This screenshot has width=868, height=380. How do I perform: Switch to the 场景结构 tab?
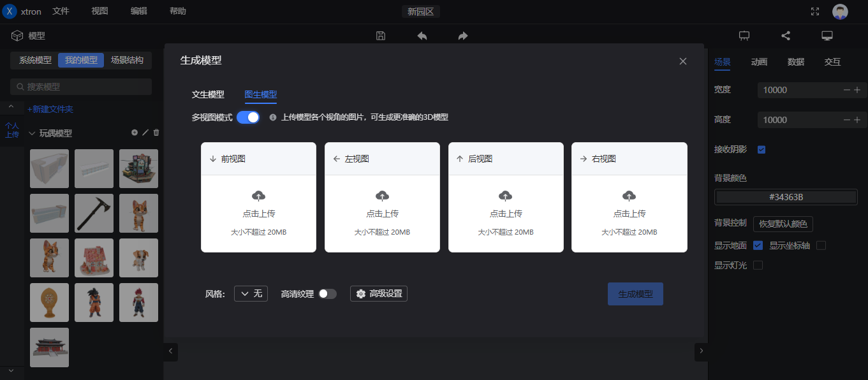tap(127, 60)
